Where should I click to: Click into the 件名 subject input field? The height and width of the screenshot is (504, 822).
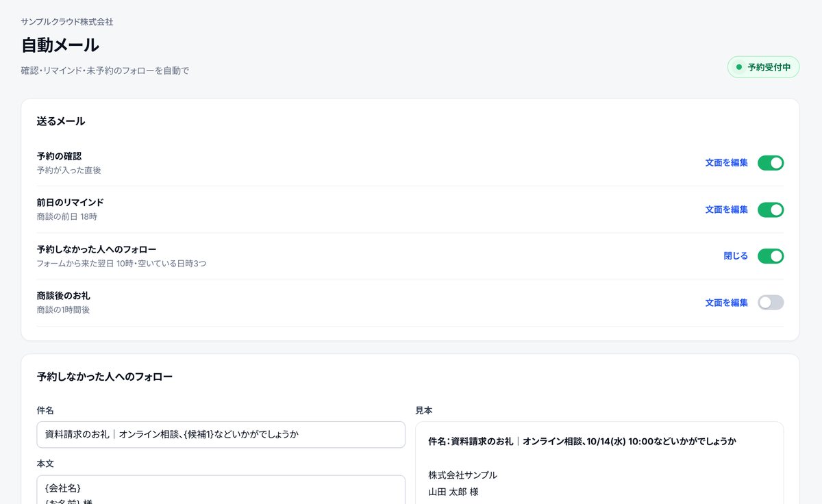pos(221,434)
